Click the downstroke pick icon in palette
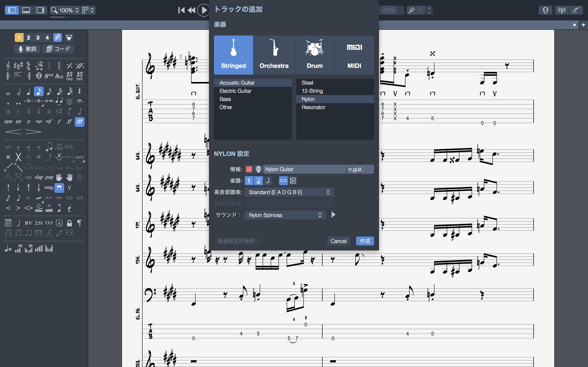588x367 pixels. tap(59, 188)
